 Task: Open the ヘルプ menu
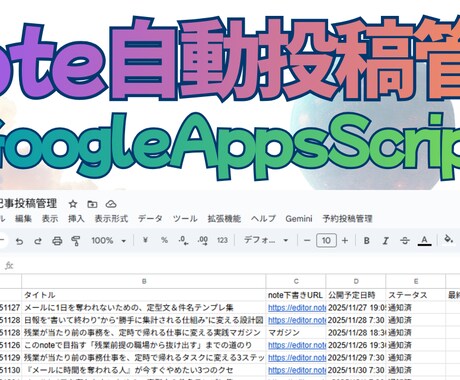pyautogui.click(x=263, y=219)
